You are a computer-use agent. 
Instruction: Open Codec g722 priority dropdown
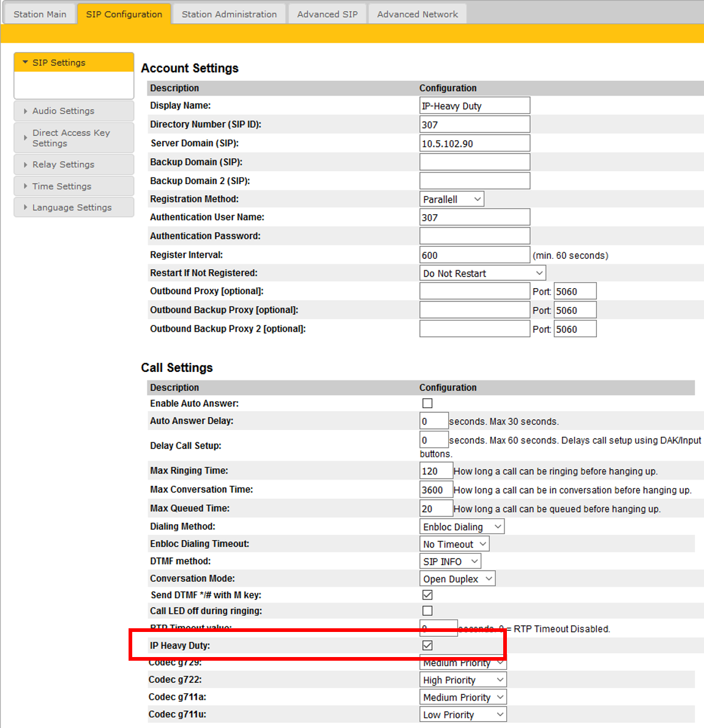(463, 680)
